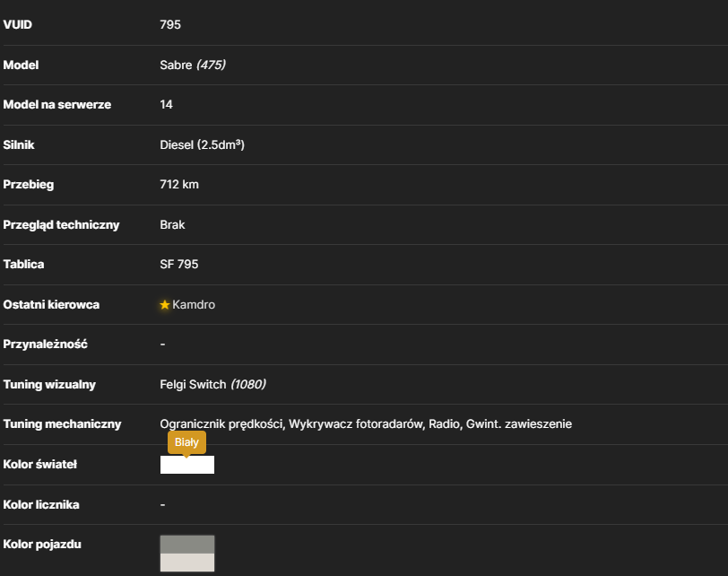Click the Kolor świateł label

tap(40, 465)
